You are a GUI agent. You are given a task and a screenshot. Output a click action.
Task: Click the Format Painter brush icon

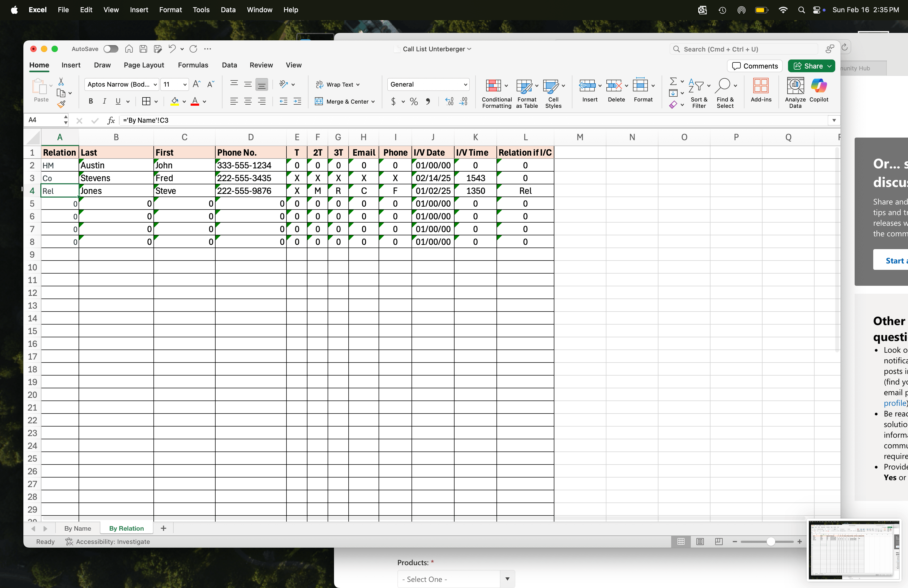(x=61, y=104)
